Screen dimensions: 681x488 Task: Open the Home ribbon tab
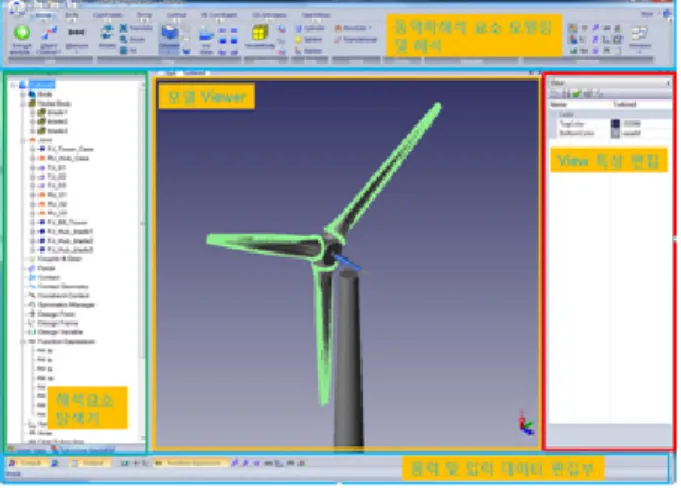tap(43, 16)
